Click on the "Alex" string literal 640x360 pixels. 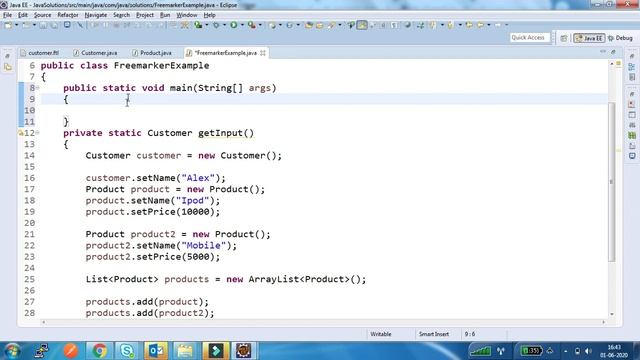tap(198, 178)
